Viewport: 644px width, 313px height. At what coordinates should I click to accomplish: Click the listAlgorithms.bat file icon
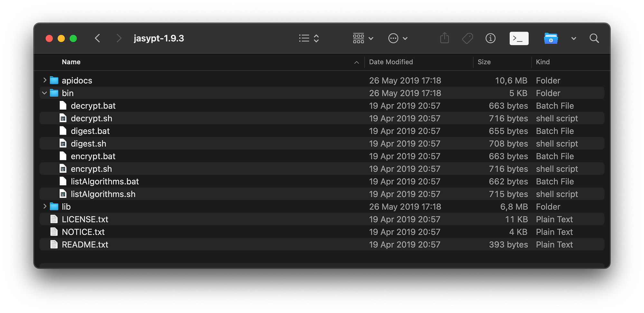pos(63,181)
